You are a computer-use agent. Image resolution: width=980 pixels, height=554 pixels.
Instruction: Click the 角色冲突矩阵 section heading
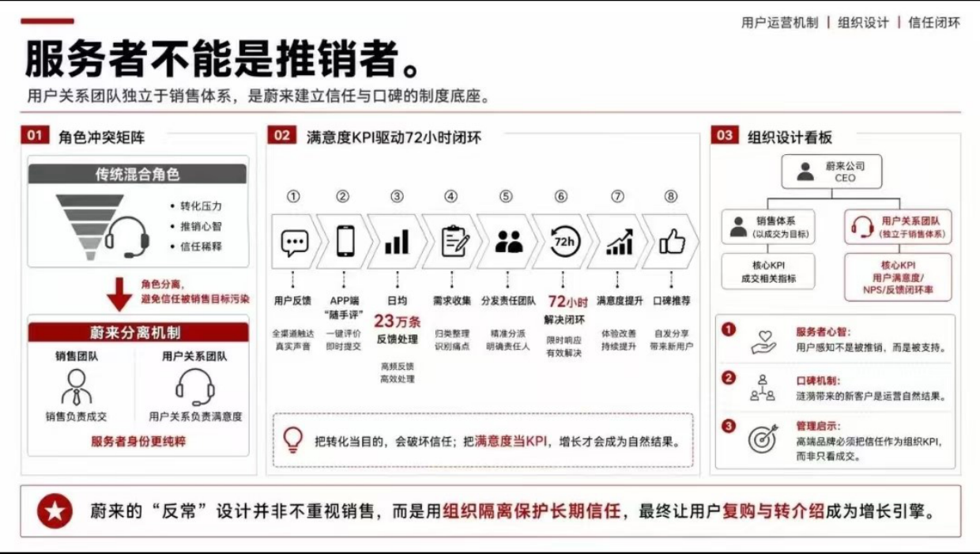(x=102, y=137)
